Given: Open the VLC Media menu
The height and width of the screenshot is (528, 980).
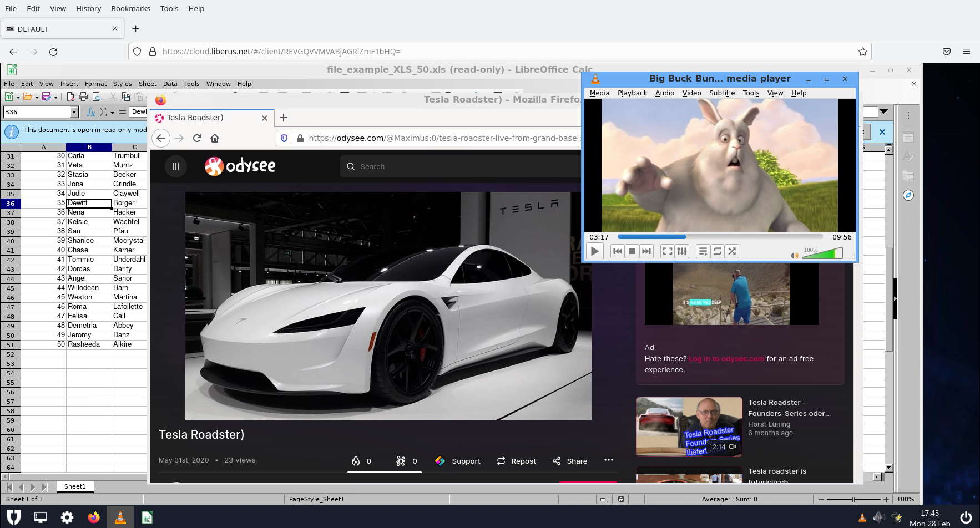Looking at the screenshot, I should point(599,93).
